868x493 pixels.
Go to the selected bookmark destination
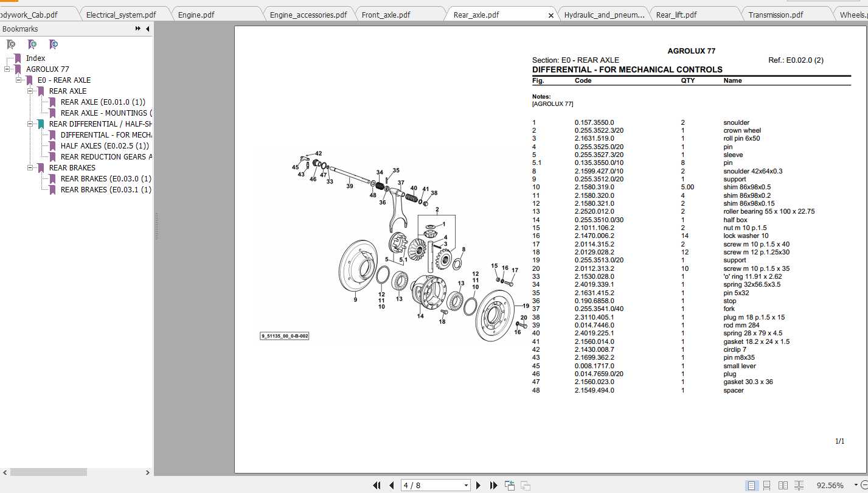pos(54,44)
